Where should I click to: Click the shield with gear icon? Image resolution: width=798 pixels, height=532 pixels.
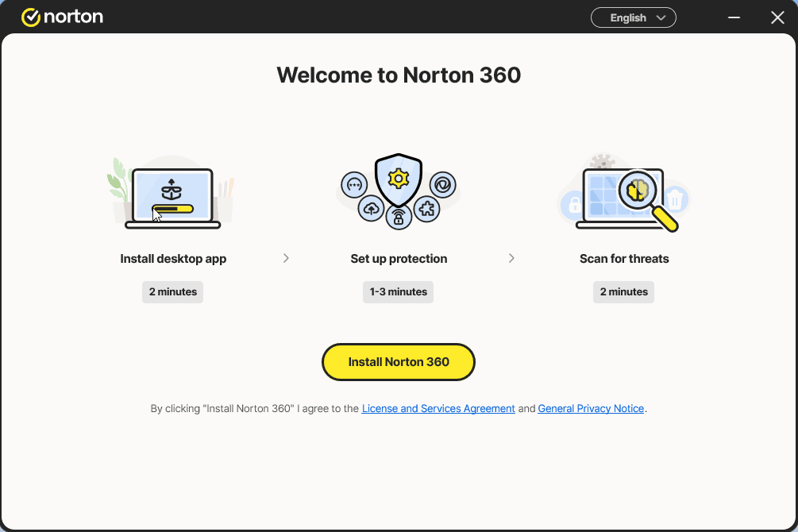point(398,179)
